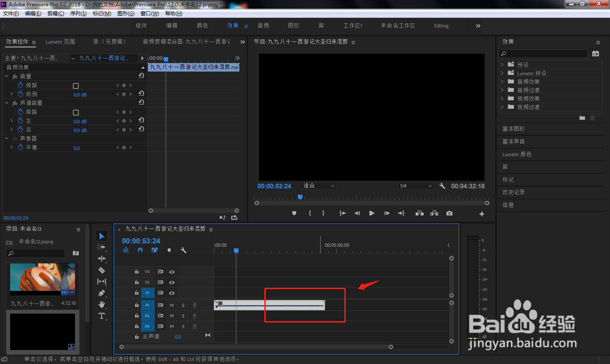
Task: Open the 1/4 playback resolution dropdown
Action: tap(416, 186)
